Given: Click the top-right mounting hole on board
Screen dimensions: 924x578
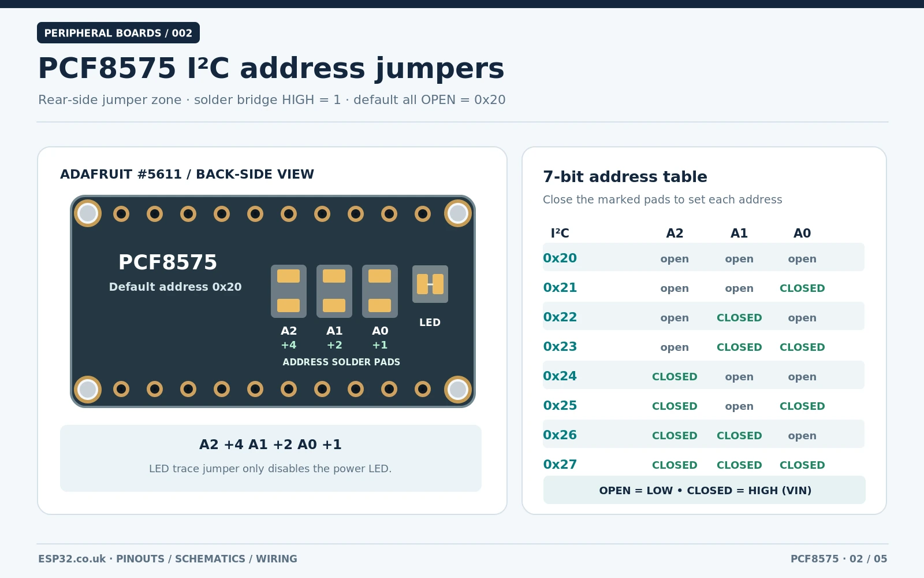Looking at the screenshot, I should click(x=458, y=213).
